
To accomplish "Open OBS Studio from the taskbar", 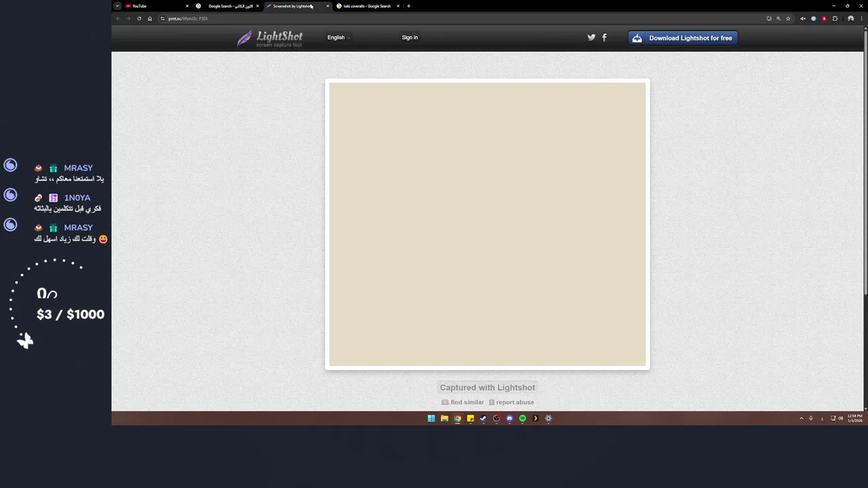I will point(496,418).
